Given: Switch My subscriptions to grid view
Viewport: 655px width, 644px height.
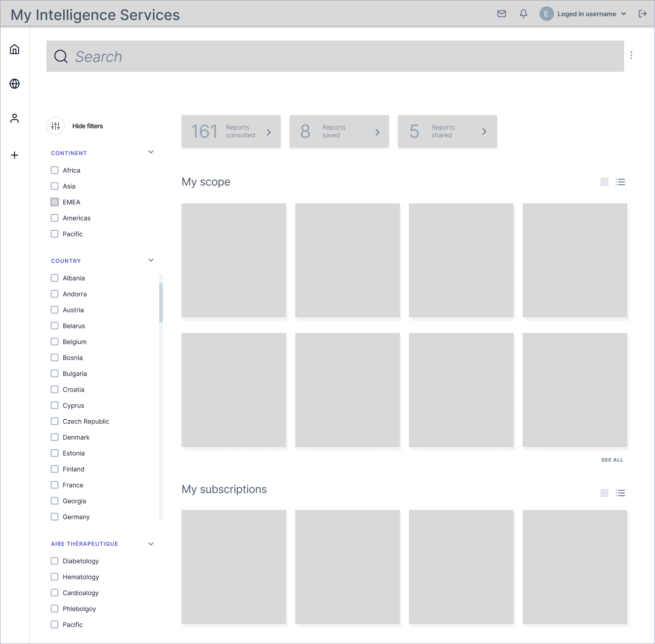Looking at the screenshot, I should 604,493.
